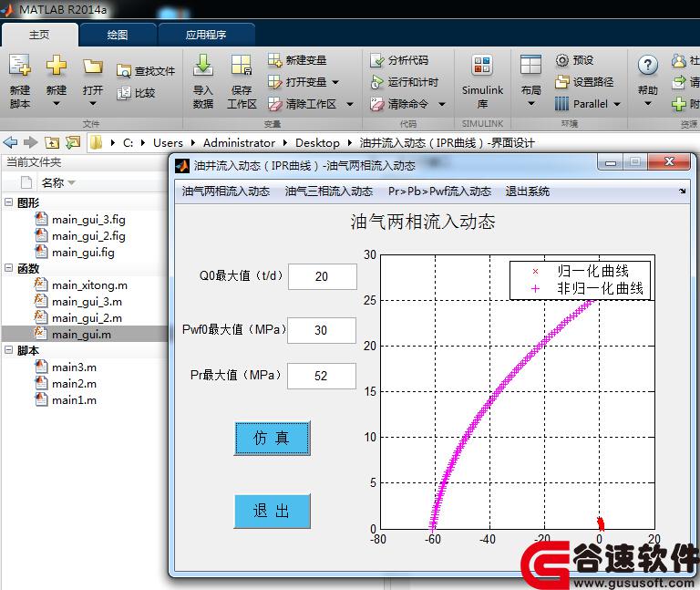Click the Pwf0最大值 input field
Screen dimensions: 700x590
coord(322,330)
